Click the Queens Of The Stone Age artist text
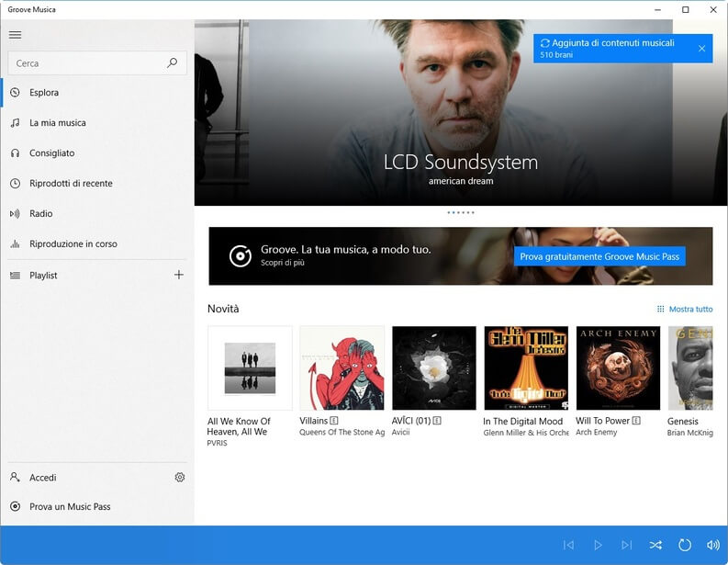Screen dimensions: 728x565 click(342, 432)
